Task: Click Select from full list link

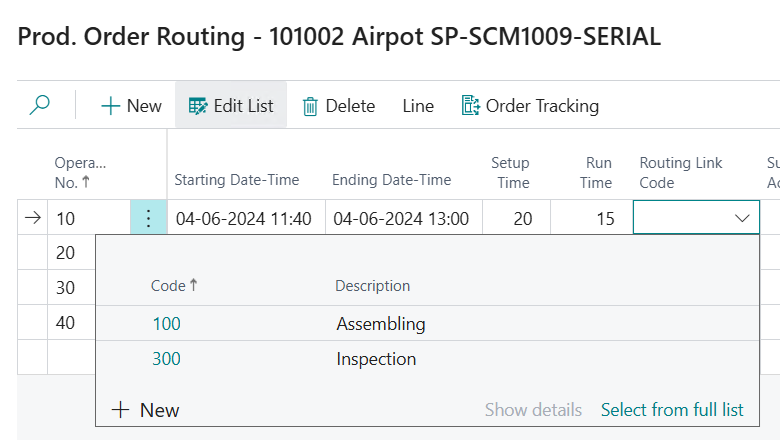Action: [672, 410]
